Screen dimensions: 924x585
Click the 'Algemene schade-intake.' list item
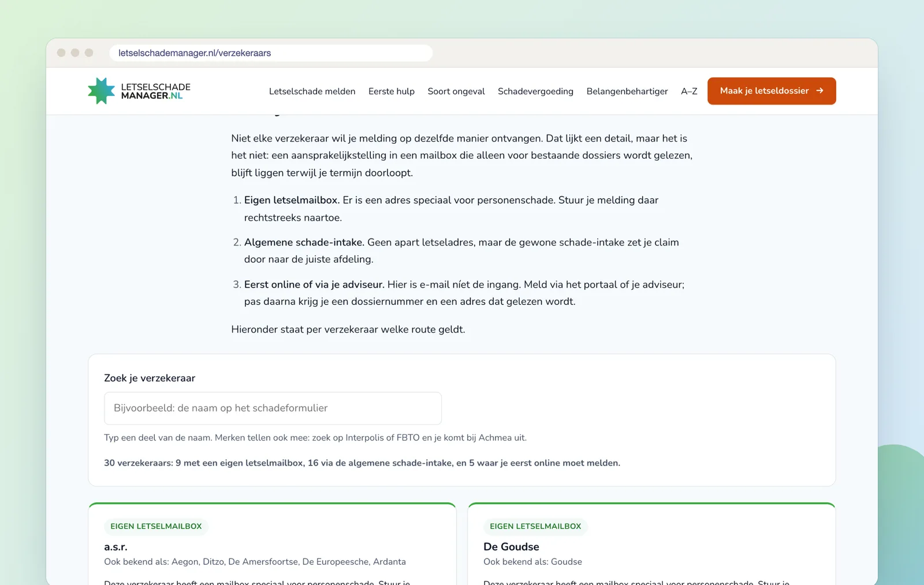[x=304, y=243]
